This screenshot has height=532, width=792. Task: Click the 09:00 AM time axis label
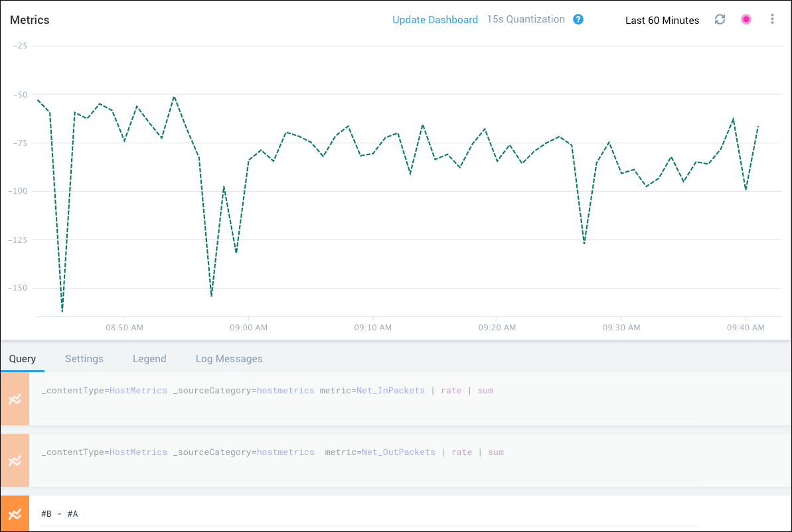click(x=249, y=328)
